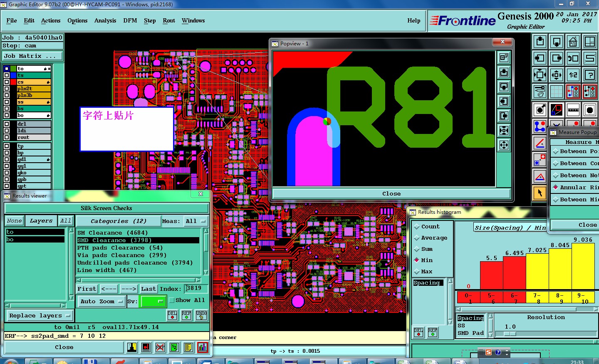Click the DEL icon in Results histogram

(418, 332)
